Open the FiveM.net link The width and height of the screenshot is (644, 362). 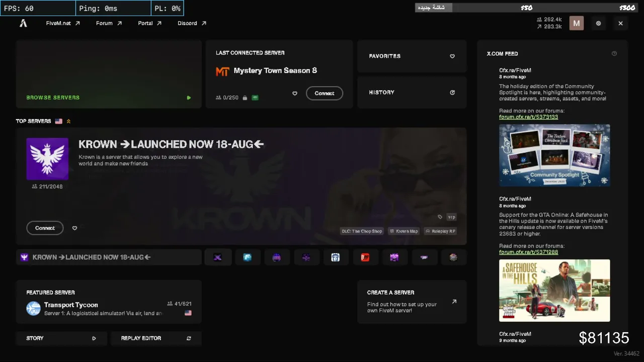point(63,23)
